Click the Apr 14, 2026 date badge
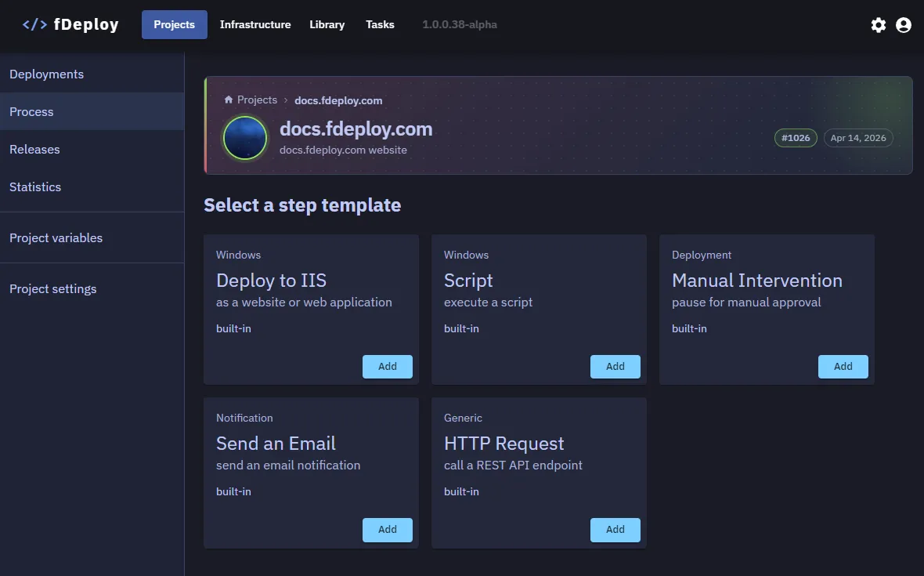924x576 pixels. click(858, 138)
